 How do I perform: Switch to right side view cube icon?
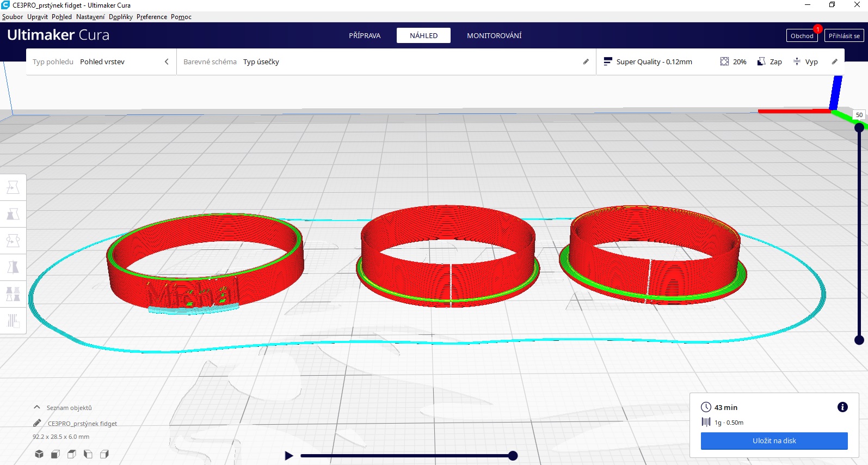click(104, 454)
